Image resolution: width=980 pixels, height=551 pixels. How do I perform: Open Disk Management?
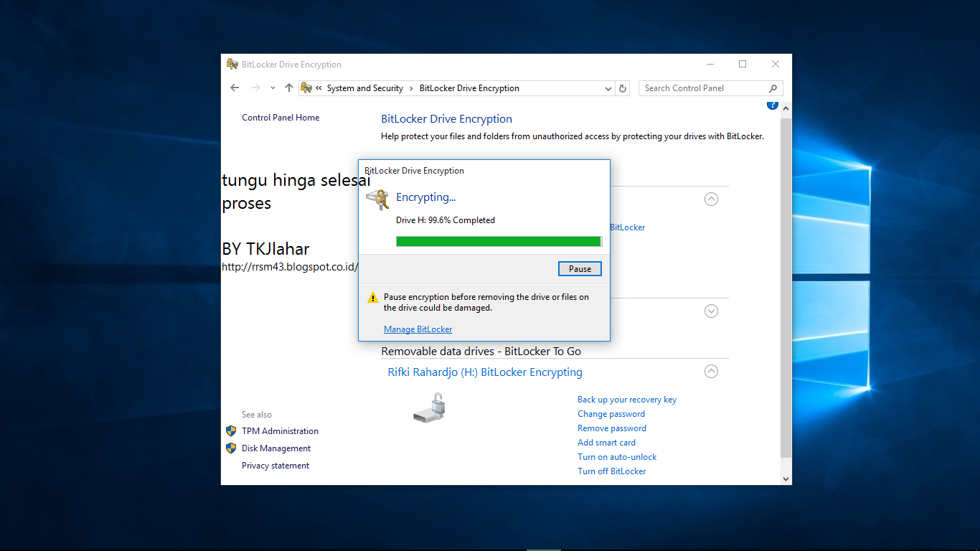coord(276,448)
